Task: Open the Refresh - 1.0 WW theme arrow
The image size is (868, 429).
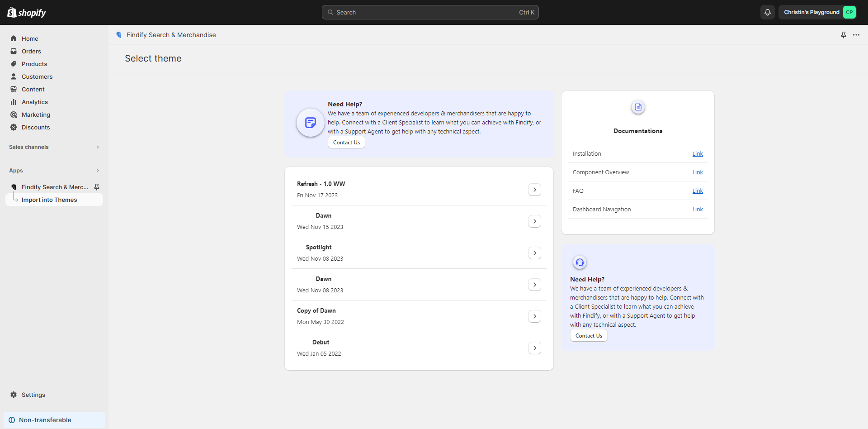Action: (x=535, y=190)
